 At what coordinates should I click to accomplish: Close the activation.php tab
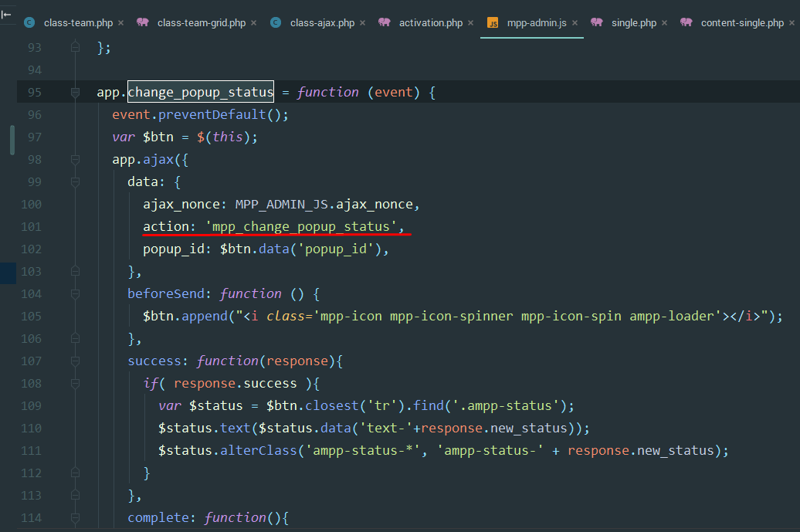(470, 23)
